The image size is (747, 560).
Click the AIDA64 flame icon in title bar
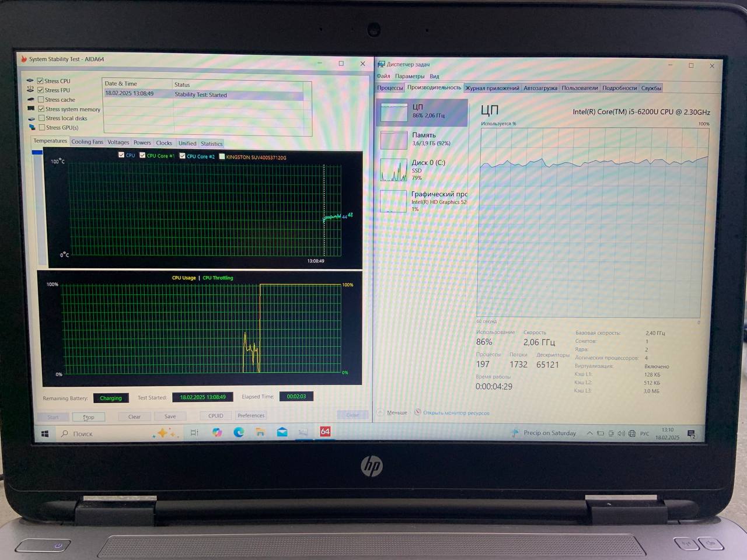tap(24, 59)
